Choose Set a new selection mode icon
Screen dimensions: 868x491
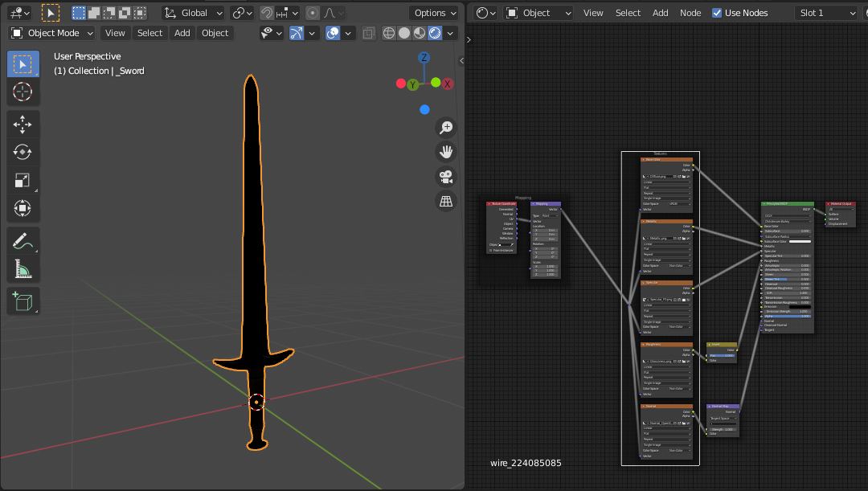click(79, 13)
